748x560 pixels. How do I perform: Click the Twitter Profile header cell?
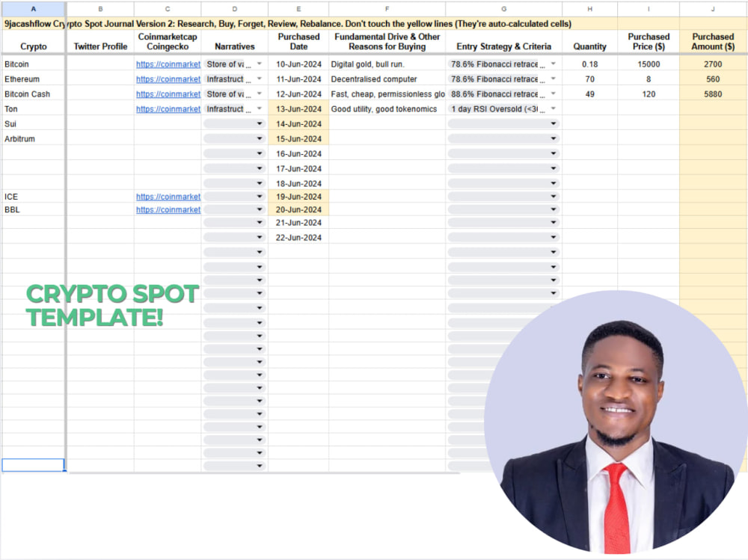point(100,42)
